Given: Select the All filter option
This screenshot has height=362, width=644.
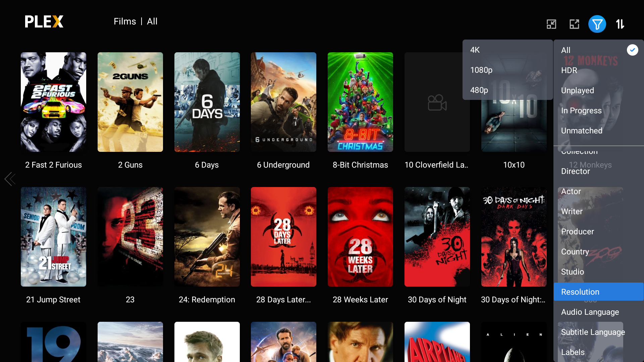Looking at the screenshot, I should click(598, 50).
